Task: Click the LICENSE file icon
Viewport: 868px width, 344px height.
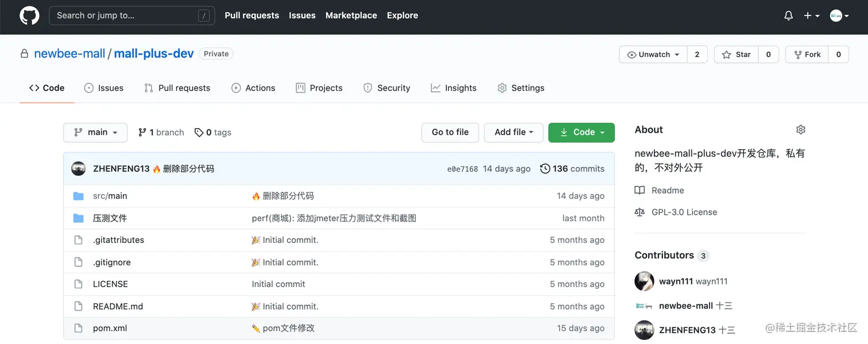Action: pos(79,284)
